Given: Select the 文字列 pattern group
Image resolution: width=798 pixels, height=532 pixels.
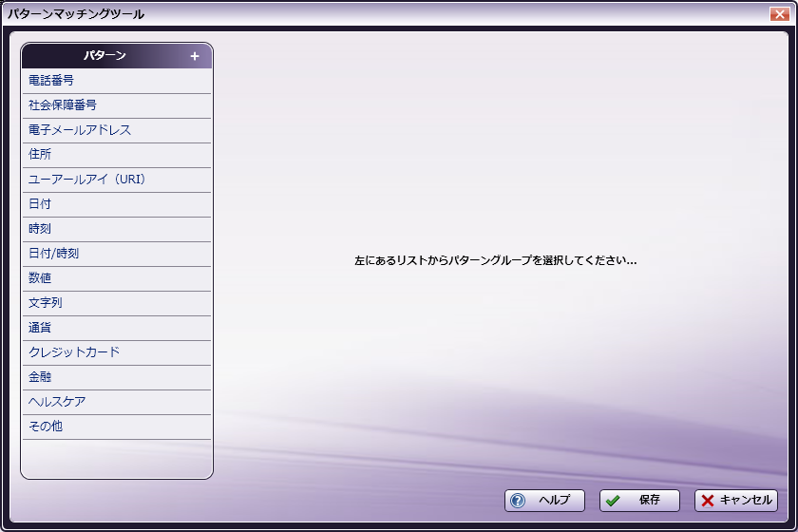Looking at the screenshot, I should (117, 303).
